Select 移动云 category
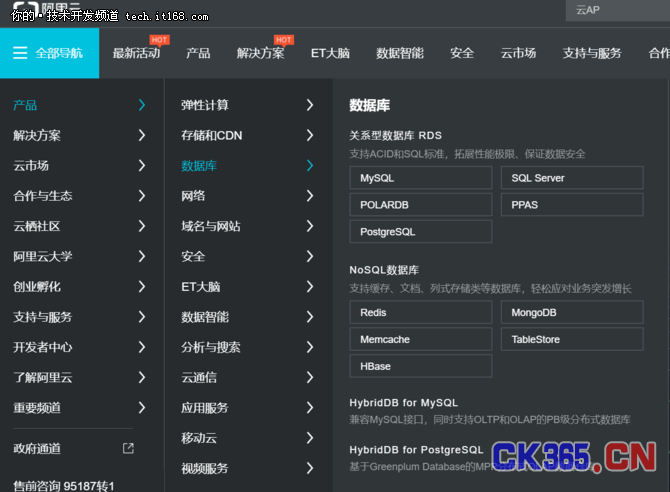The height and width of the screenshot is (492, 670). click(x=199, y=438)
